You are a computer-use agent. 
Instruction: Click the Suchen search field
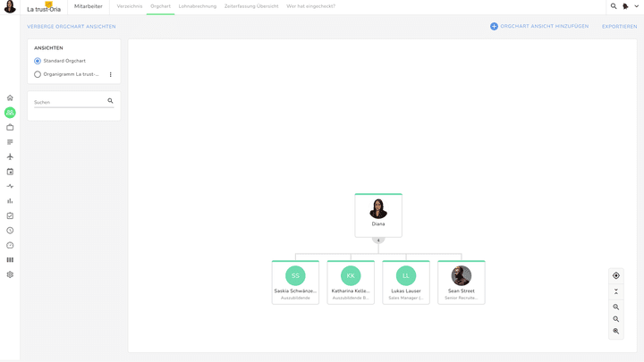click(x=69, y=102)
